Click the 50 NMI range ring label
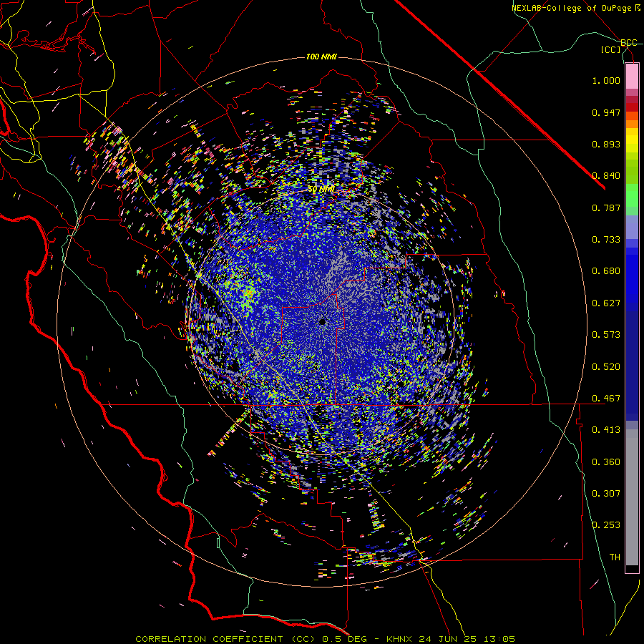Viewport: 644px width, 644px height. [x=321, y=190]
